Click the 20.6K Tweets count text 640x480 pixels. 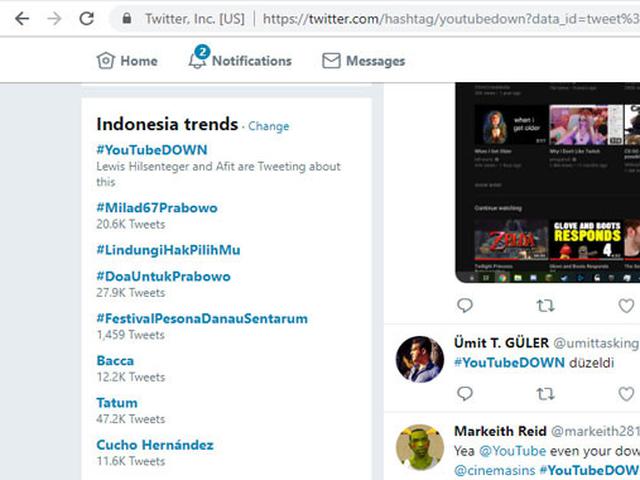coord(131,224)
